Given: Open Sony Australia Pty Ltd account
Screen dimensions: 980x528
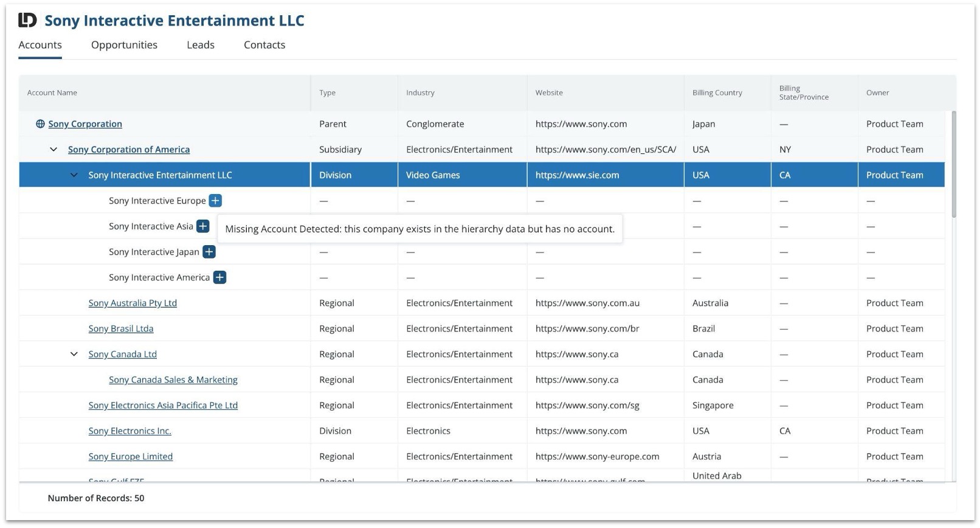Looking at the screenshot, I should [x=133, y=303].
